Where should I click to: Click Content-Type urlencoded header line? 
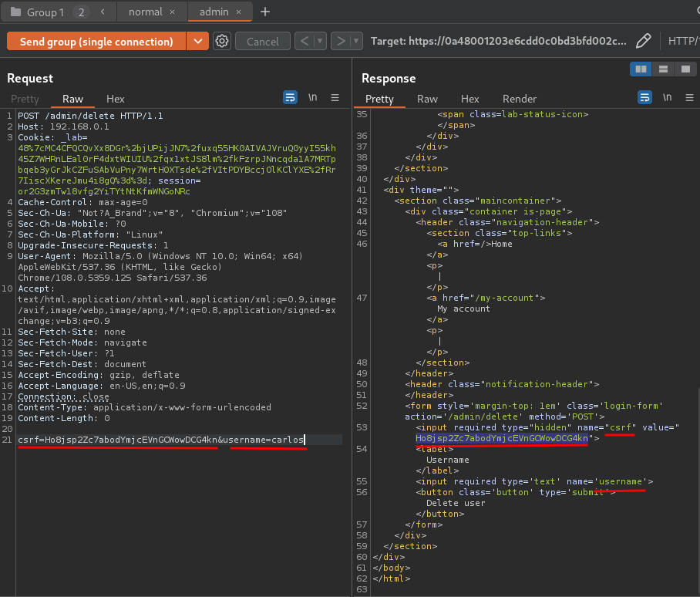coord(144,407)
